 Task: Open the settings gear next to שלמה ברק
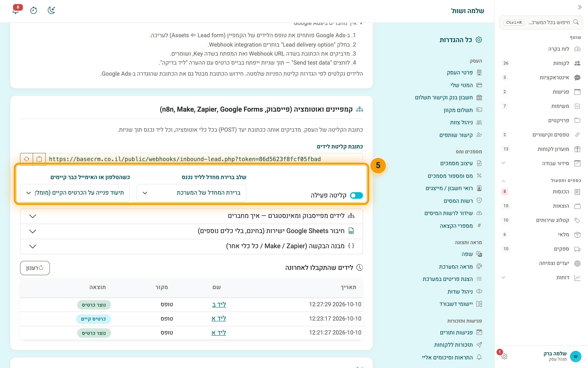click(504, 356)
